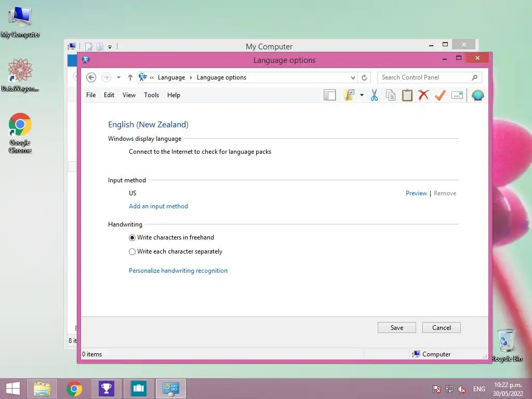Image resolution: width=532 pixels, height=399 pixels.
Task: Open Personalize handwriting recognition link
Action: tap(178, 270)
